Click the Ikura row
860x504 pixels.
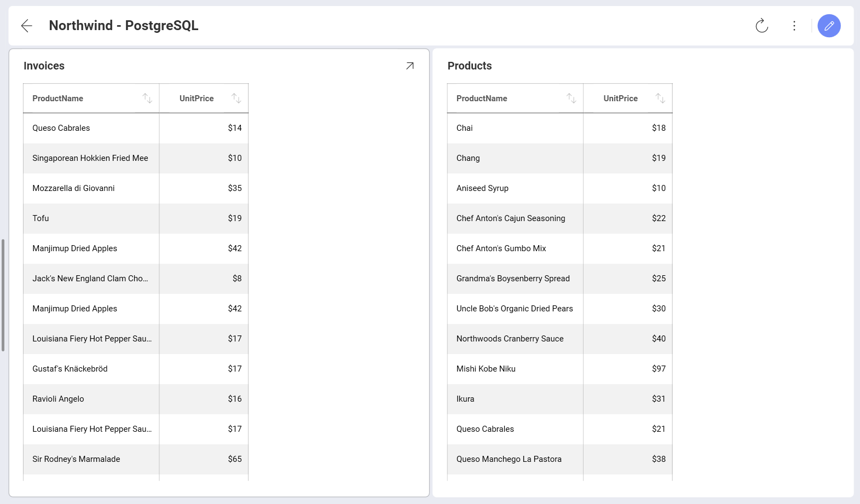(x=559, y=399)
